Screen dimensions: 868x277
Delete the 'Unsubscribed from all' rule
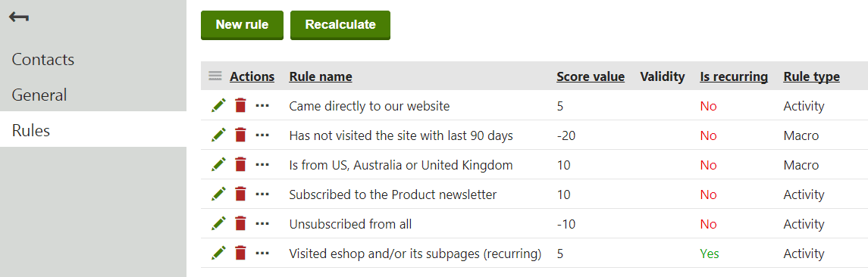240,224
